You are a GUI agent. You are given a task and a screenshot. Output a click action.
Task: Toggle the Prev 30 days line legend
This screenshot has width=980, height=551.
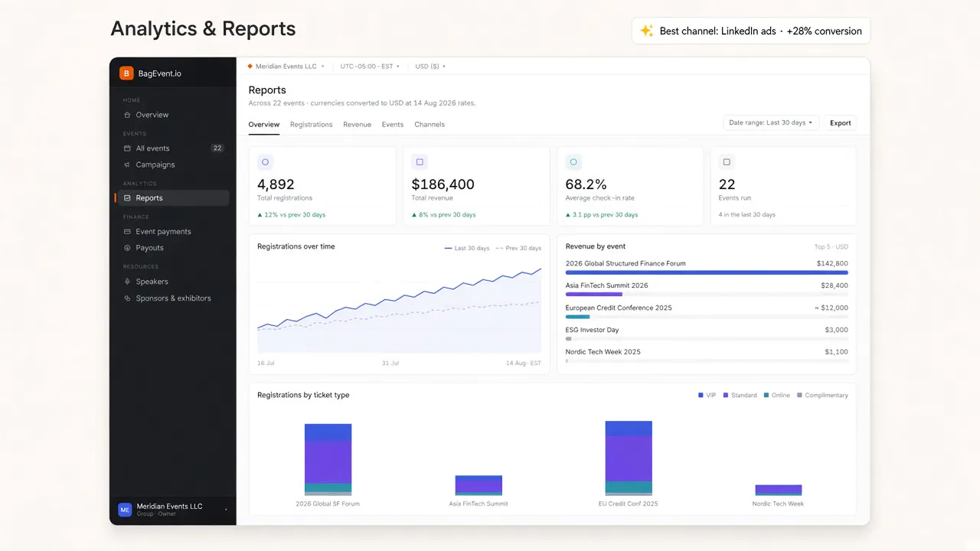coord(518,249)
